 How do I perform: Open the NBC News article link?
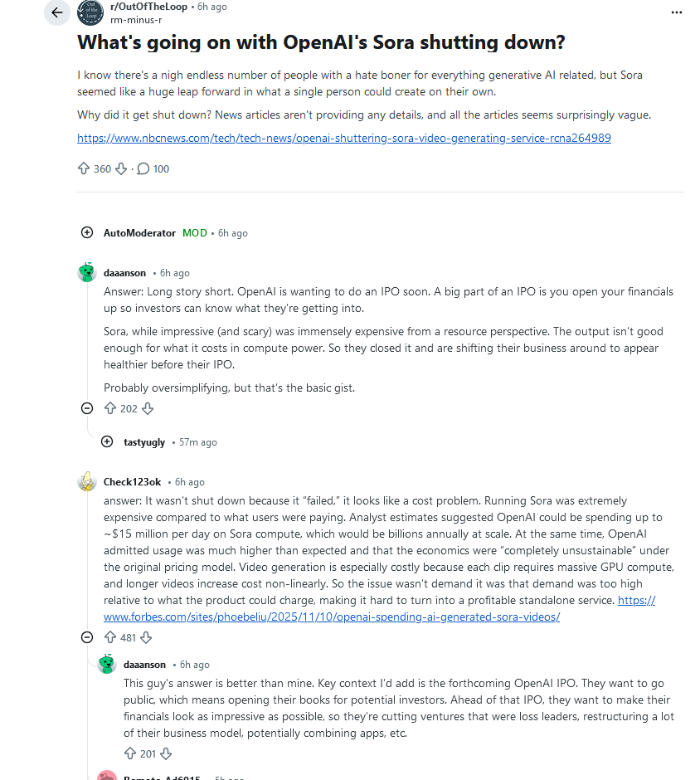click(344, 138)
